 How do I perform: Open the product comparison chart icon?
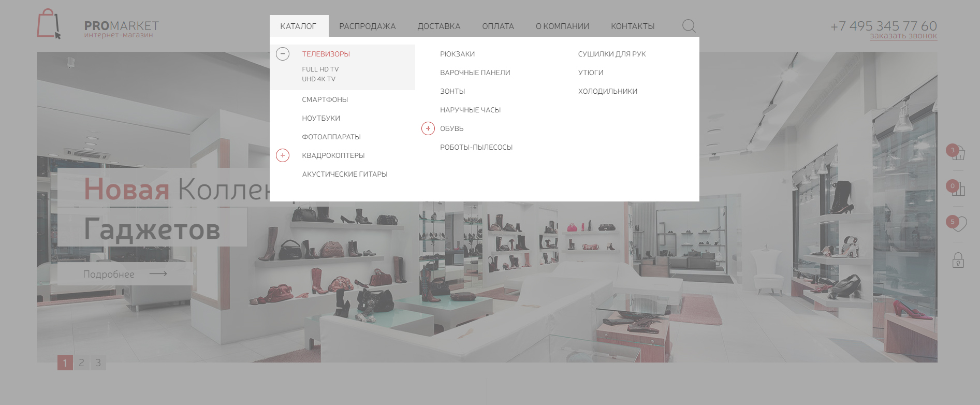(958, 189)
